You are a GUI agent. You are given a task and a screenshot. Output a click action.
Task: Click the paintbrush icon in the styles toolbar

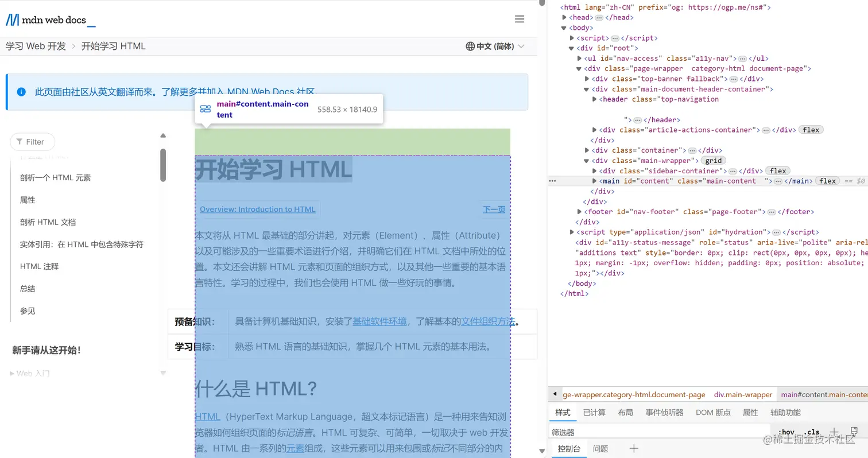pos(854,431)
